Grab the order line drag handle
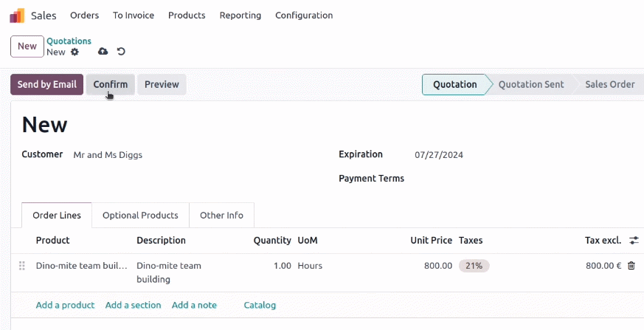Viewport: 644px width, 330px height. (x=22, y=266)
